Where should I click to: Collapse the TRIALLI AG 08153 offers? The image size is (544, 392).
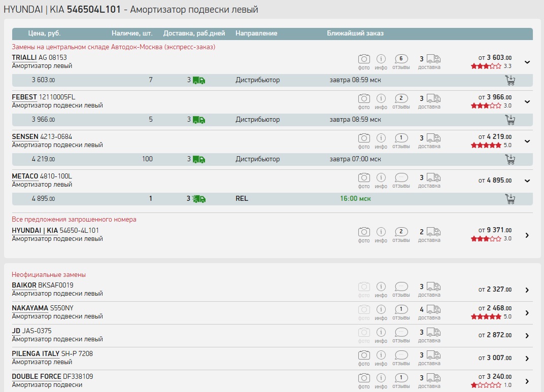click(527, 62)
